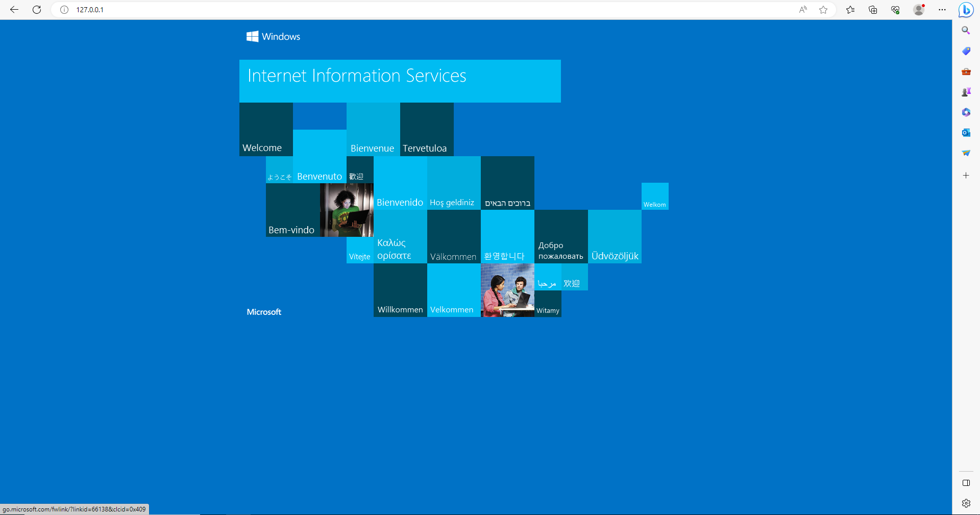Refresh the current page

(x=37, y=10)
